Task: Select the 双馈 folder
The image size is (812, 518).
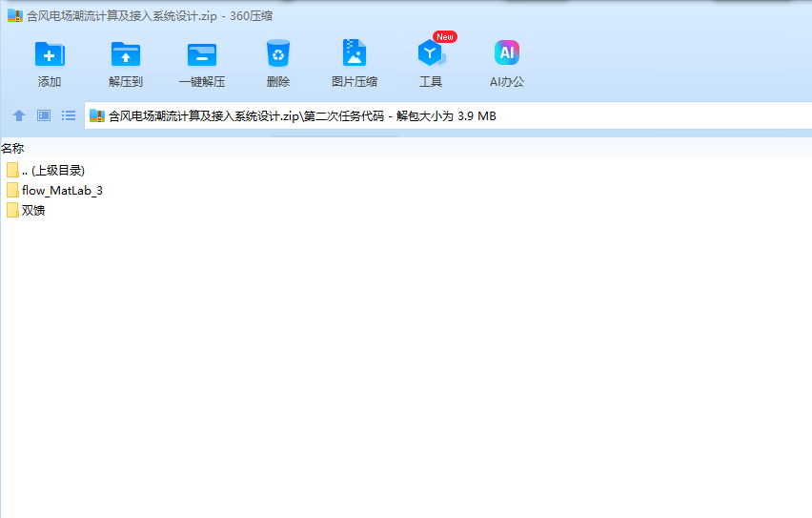Action: click(x=26, y=210)
